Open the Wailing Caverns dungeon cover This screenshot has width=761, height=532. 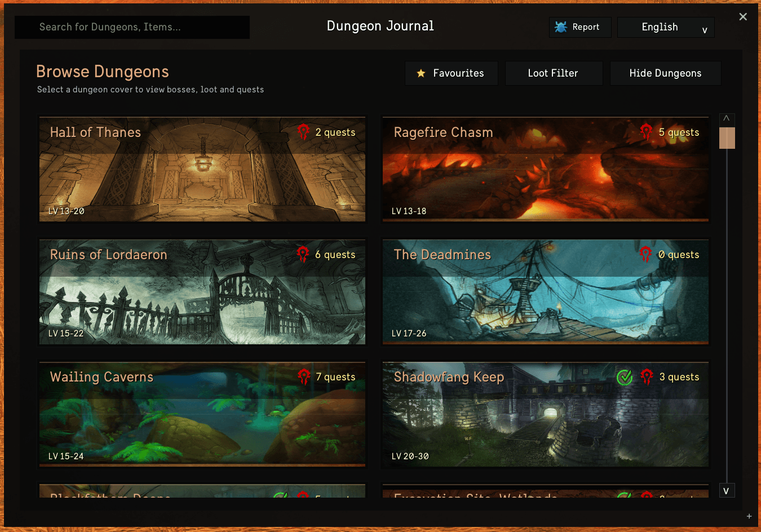[202, 414]
